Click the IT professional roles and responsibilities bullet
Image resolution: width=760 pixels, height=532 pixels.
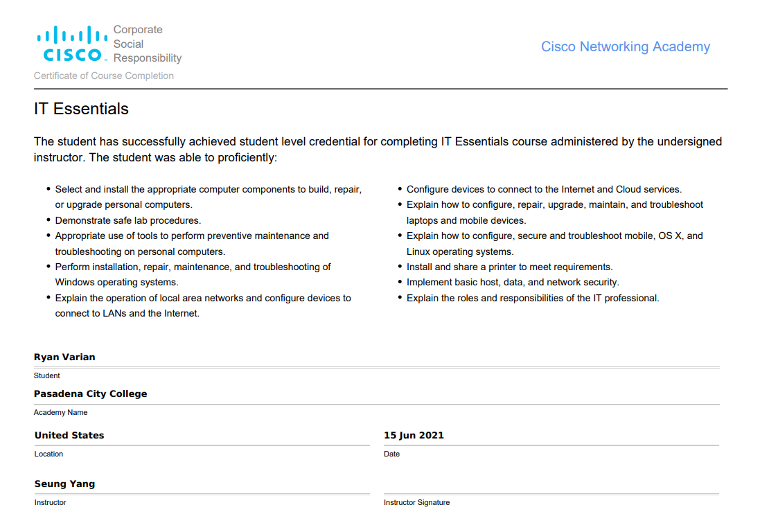tap(533, 298)
